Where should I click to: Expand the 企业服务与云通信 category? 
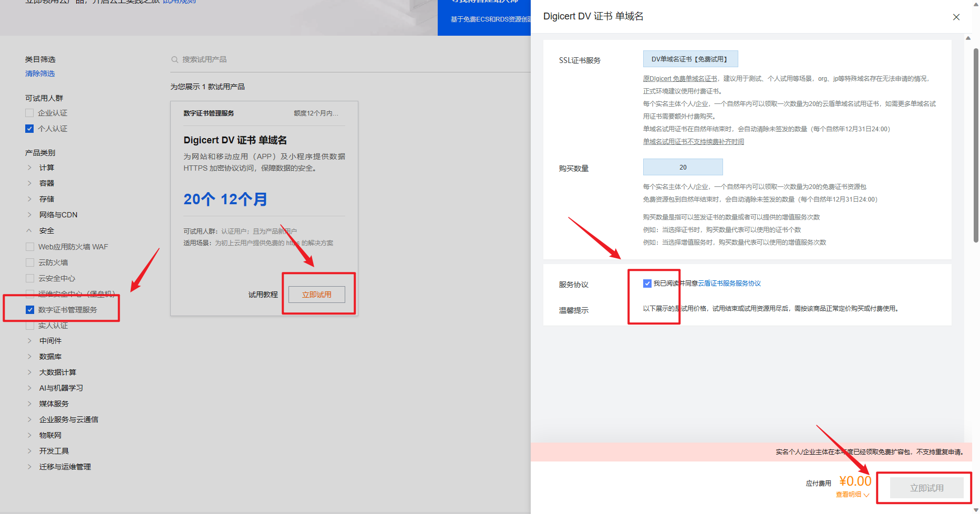tap(29, 419)
